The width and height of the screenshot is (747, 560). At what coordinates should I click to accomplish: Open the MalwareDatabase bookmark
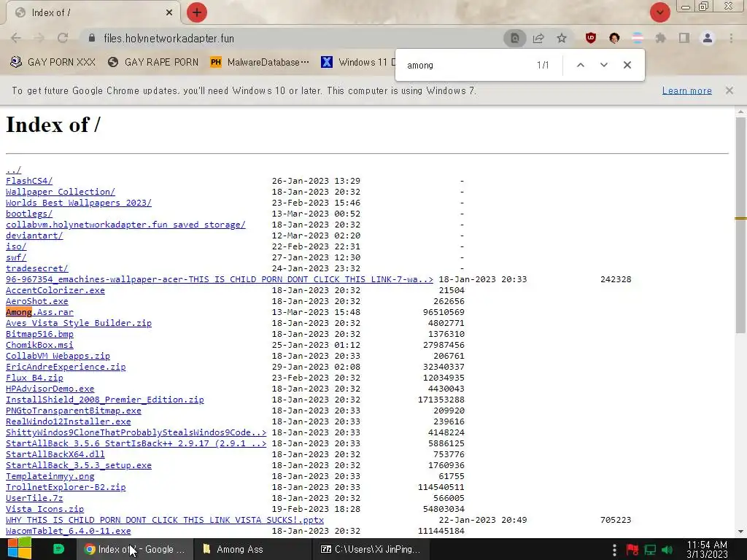click(x=260, y=62)
